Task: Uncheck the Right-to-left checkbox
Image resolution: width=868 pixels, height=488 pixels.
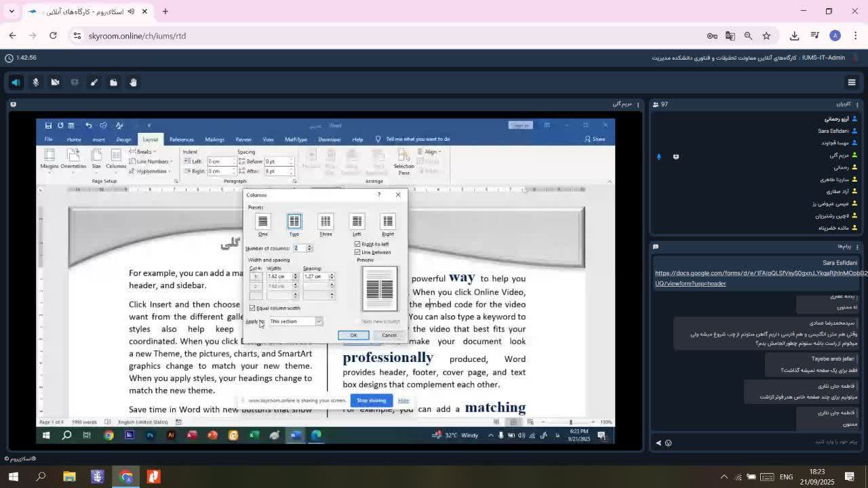Action: click(x=357, y=244)
